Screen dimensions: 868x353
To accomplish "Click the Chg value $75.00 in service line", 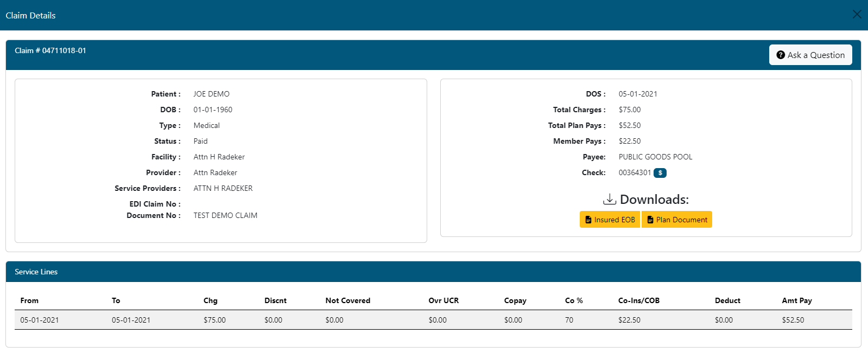I will pyautogui.click(x=214, y=320).
